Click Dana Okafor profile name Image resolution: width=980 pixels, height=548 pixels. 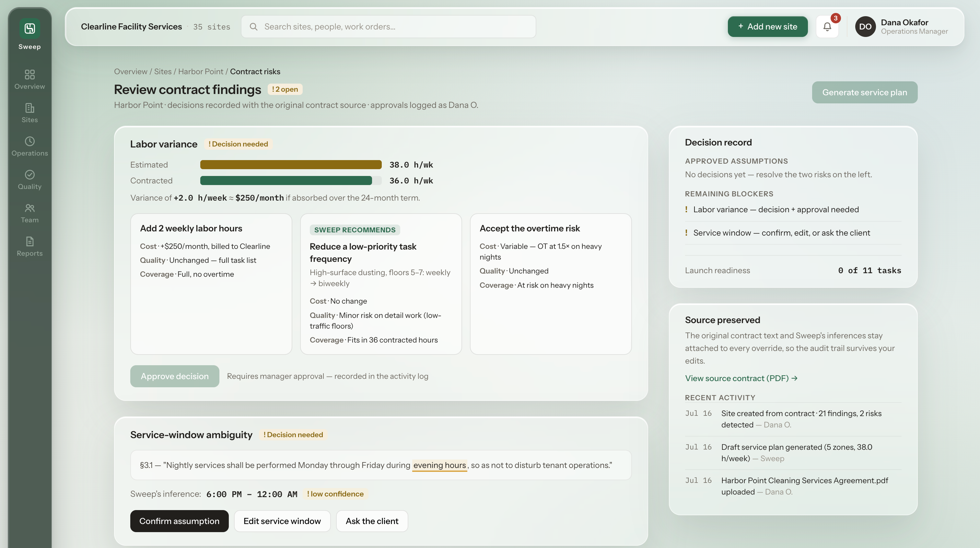tap(904, 22)
